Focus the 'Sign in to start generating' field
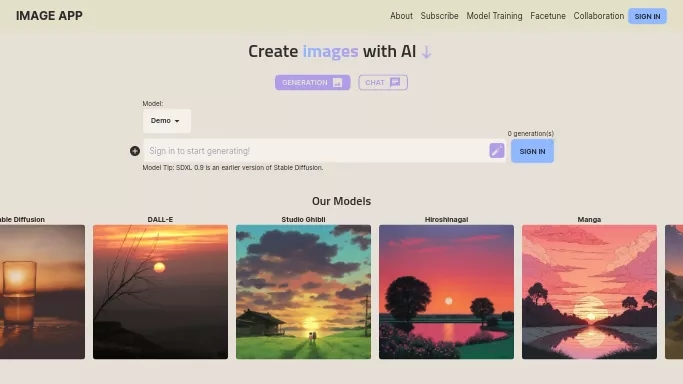Image resolution: width=683 pixels, height=384 pixels. point(316,151)
